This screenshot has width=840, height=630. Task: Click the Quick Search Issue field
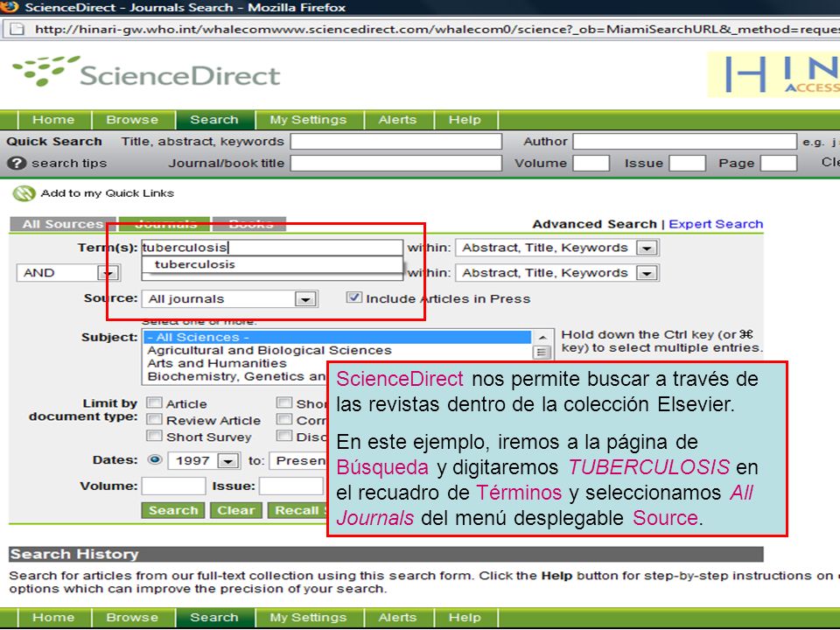coord(688,163)
